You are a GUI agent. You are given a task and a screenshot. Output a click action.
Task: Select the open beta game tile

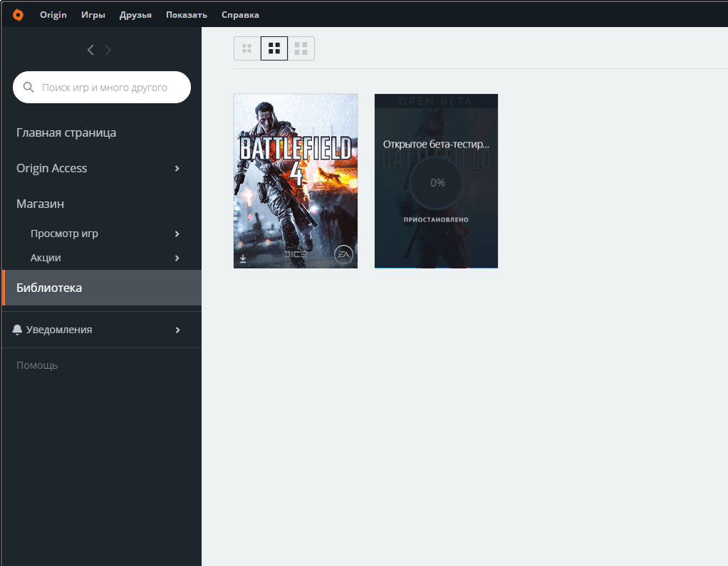tap(437, 181)
